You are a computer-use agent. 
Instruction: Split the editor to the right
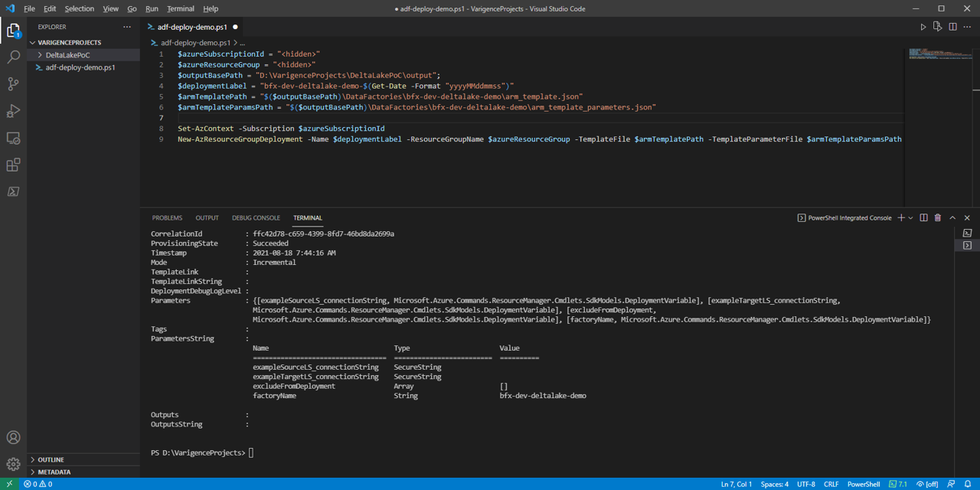[x=952, y=27]
